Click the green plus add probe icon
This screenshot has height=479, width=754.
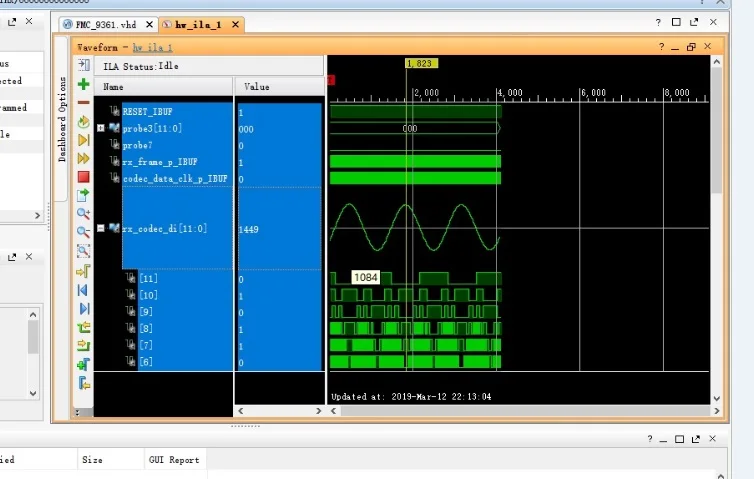(84, 85)
